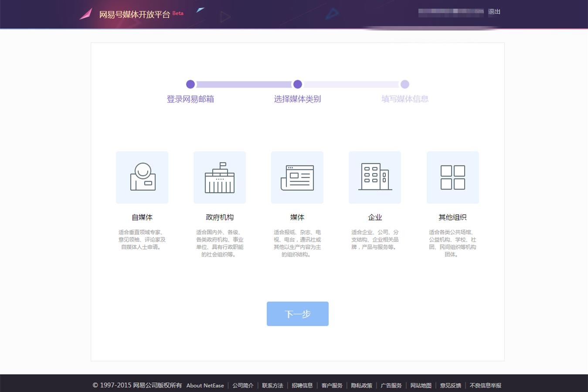Screen dimensions: 588x392
Task: Click the NetEase paper-plane logo icon
Action: (x=86, y=14)
